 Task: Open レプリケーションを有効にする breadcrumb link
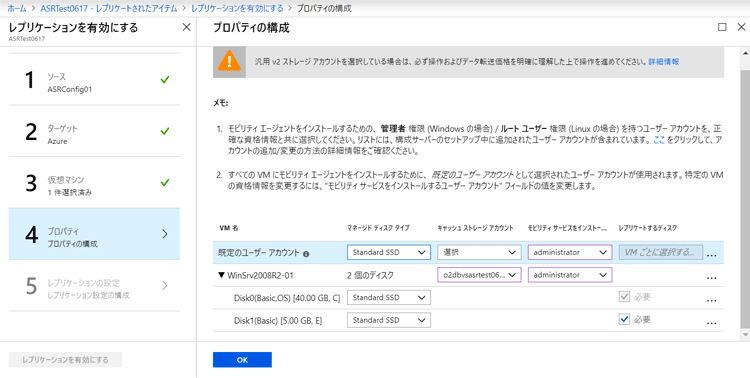(x=237, y=9)
